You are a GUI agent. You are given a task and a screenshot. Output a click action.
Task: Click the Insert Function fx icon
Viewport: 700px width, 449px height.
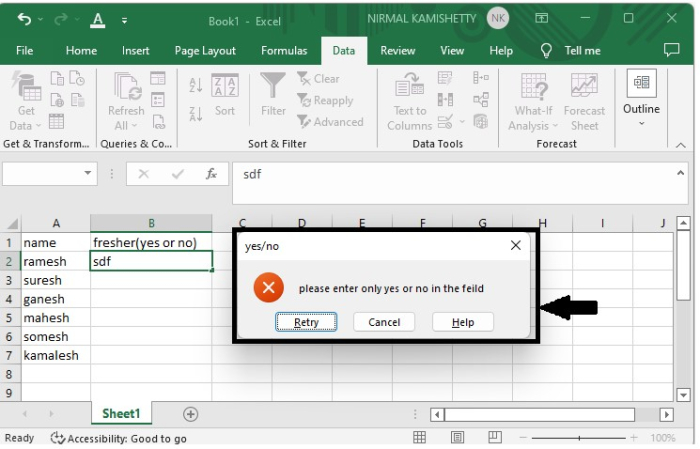tap(211, 174)
